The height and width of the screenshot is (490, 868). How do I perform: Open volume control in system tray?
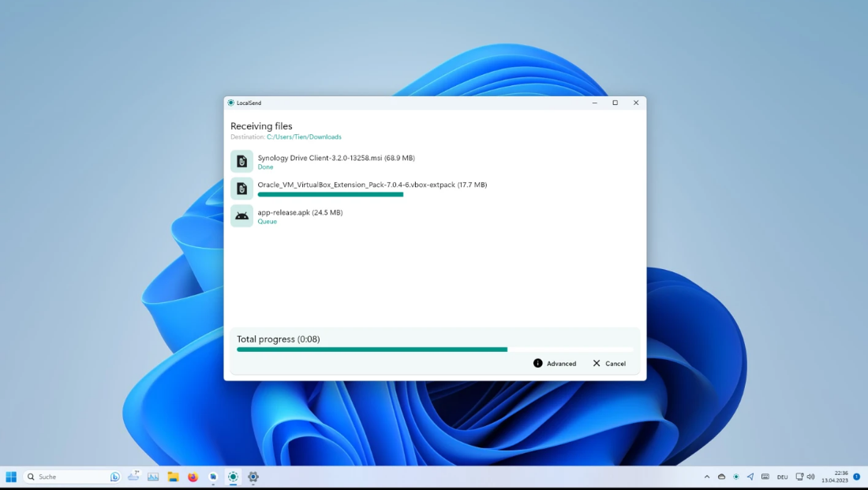point(811,477)
